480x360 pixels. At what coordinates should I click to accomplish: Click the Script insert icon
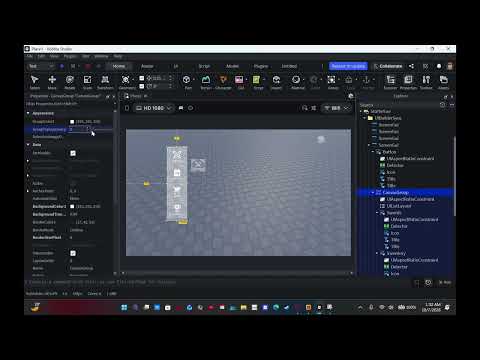[x=256, y=80]
